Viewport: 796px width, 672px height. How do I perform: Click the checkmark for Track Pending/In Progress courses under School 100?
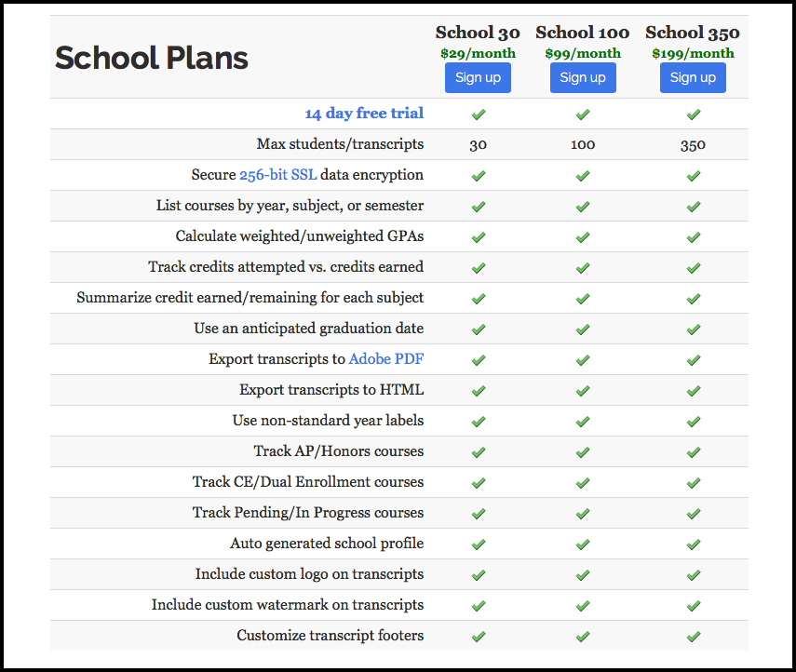point(583,513)
